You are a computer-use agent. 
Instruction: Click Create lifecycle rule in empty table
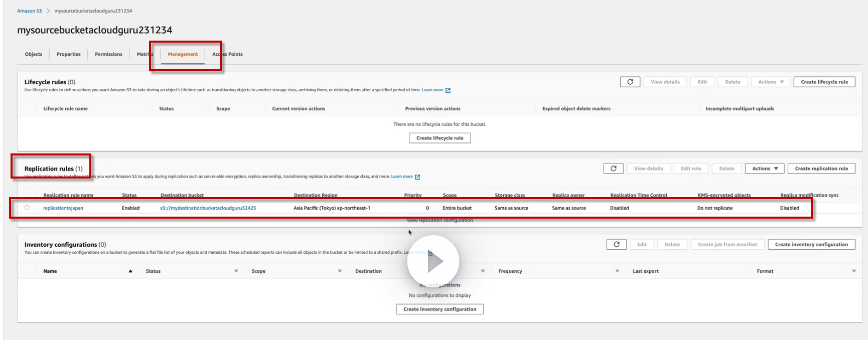point(440,138)
